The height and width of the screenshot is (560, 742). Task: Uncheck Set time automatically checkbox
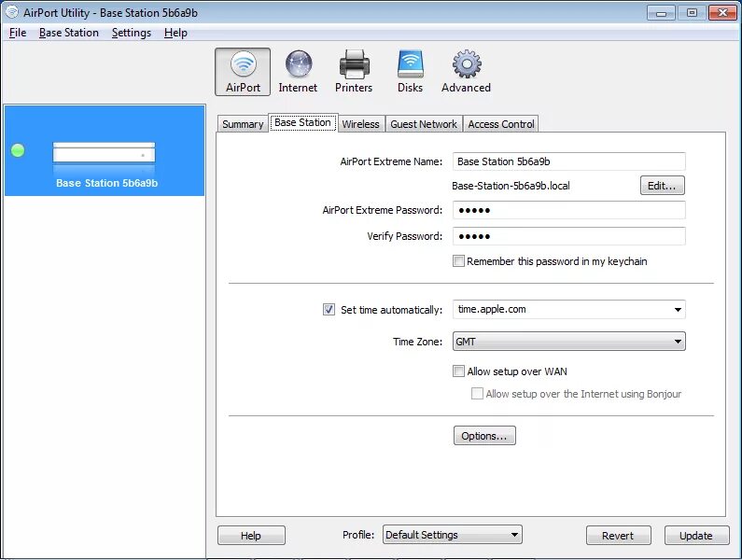click(329, 310)
